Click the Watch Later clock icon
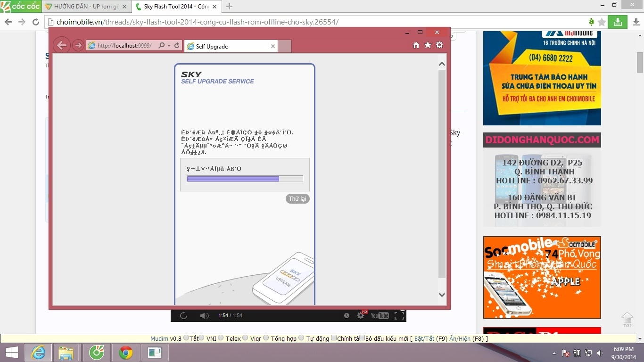This screenshot has width=644, height=362. point(347,316)
